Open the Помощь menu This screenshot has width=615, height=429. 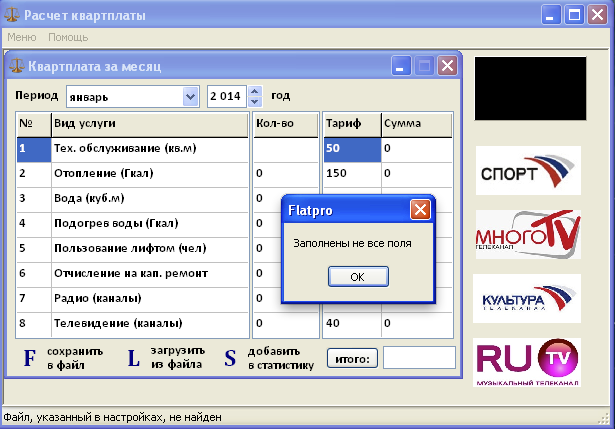coord(68,37)
